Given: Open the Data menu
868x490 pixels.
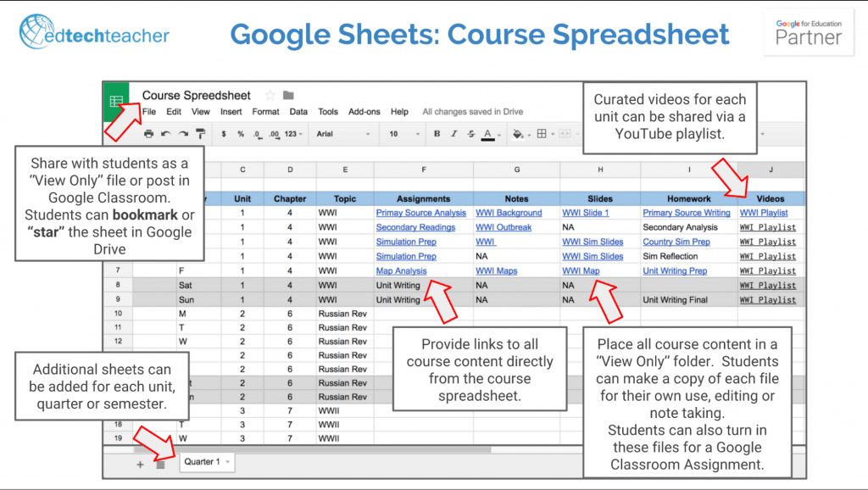Looking at the screenshot, I should (298, 111).
